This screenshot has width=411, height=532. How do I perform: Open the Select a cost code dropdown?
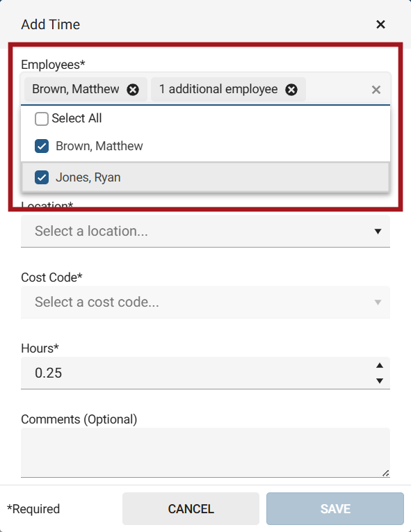pyautogui.click(x=205, y=302)
